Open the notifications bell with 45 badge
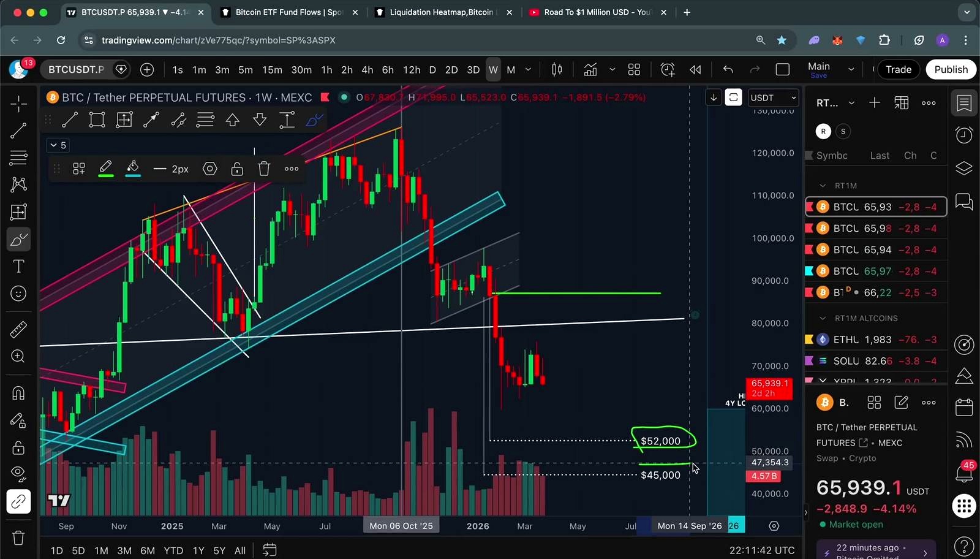Viewport: 980px width, 559px height. point(964,473)
